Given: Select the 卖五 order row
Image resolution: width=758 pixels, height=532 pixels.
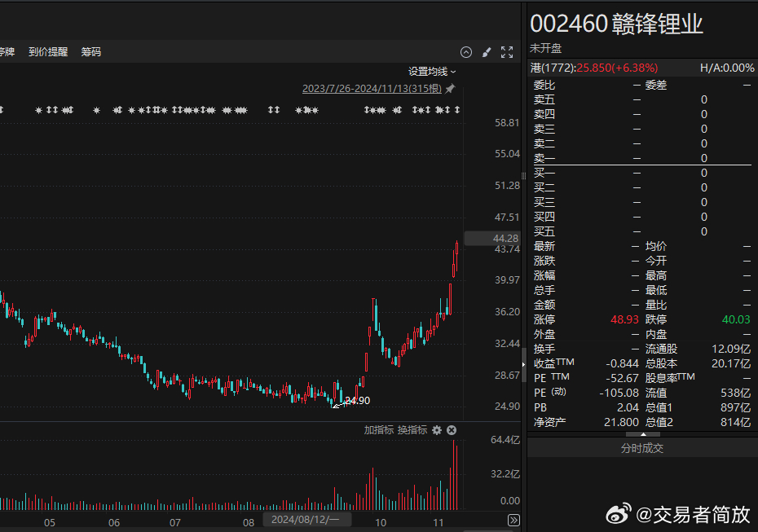Looking at the screenshot, I should tap(642, 99).
